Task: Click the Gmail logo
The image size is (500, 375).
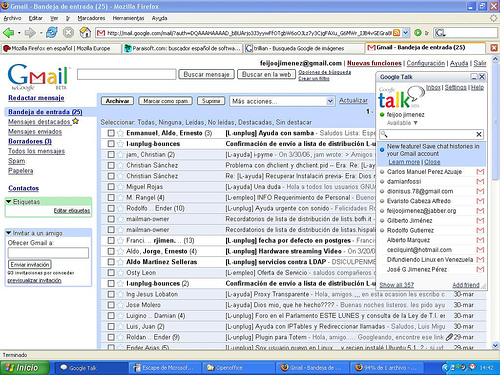Action: coord(38,77)
